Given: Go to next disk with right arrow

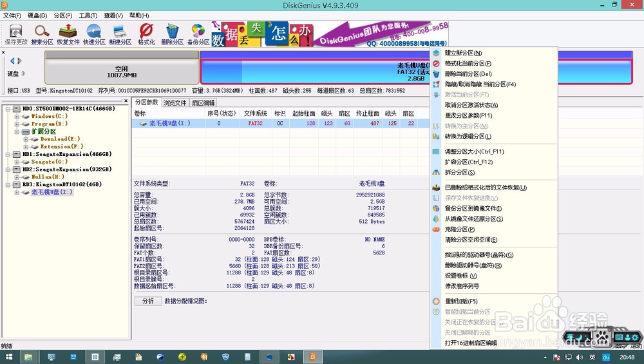Looking at the screenshot, I should point(19,61).
